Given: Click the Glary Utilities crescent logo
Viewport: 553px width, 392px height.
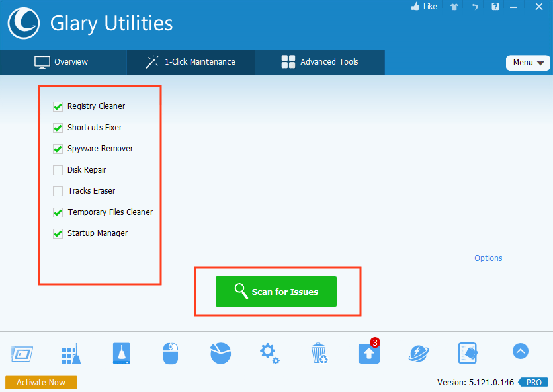Looking at the screenshot, I should (24, 23).
